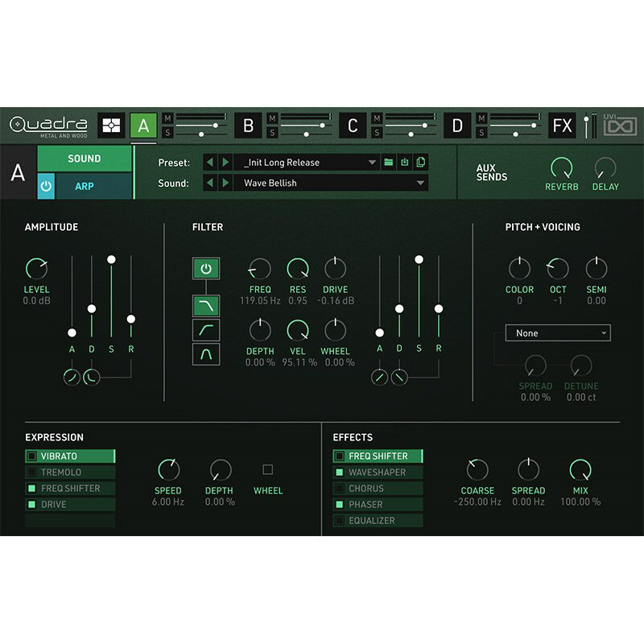Select the high-pass filter shape icon
This screenshot has width=644, height=644.
click(x=205, y=329)
